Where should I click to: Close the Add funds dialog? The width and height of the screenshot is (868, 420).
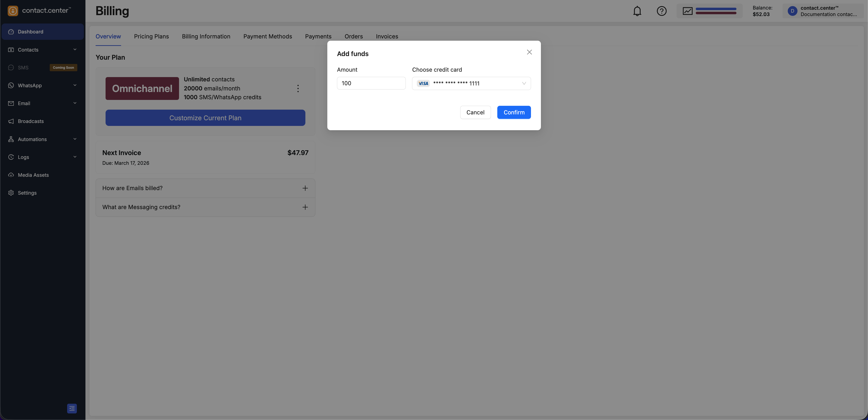tap(529, 52)
